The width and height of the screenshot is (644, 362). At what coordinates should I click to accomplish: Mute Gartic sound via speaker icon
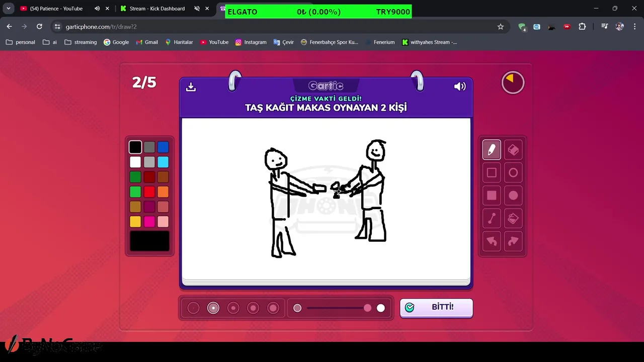pos(460,86)
